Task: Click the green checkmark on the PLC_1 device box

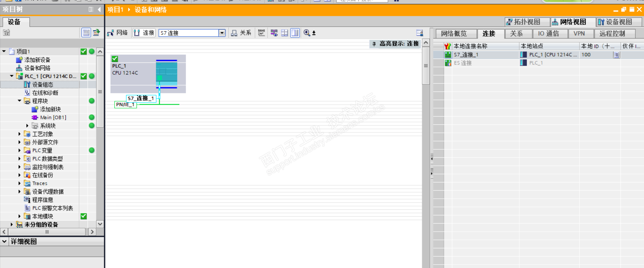Action: (x=115, y=59)
